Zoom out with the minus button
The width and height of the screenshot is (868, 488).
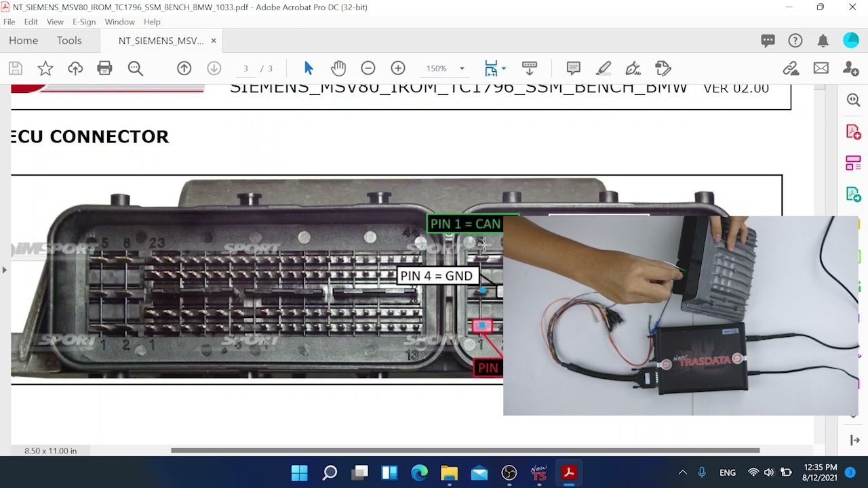368,68
